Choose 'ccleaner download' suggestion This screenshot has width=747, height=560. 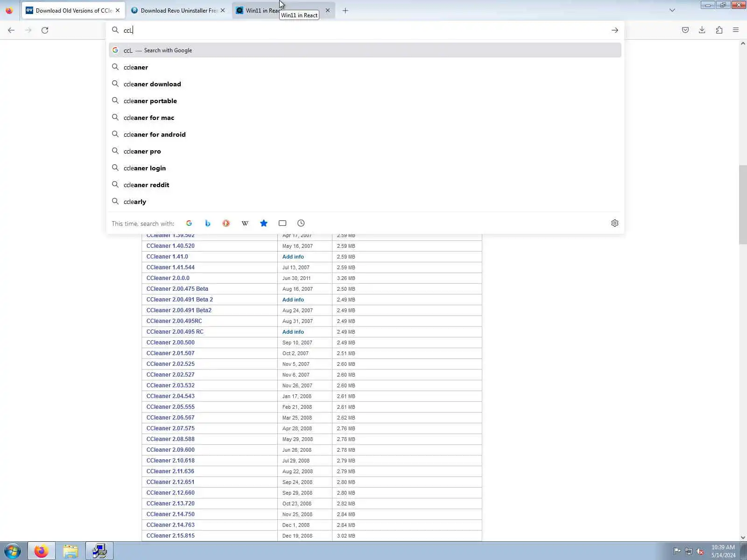[365, 84]
